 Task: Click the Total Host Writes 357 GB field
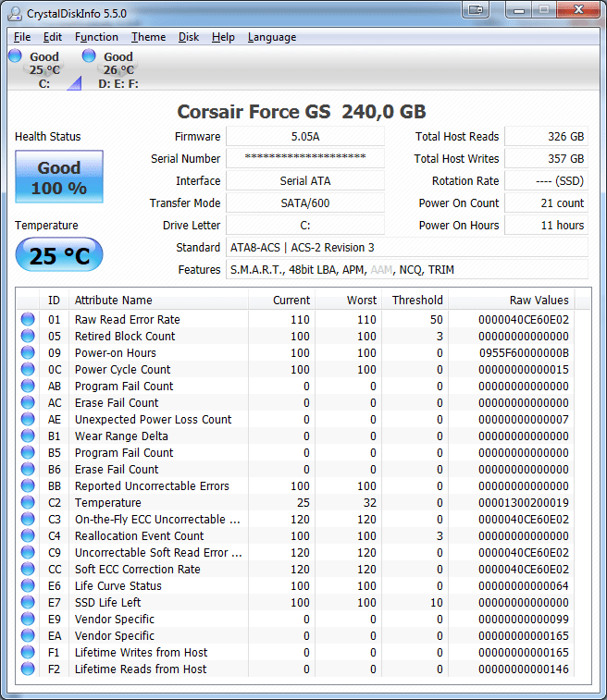546,158
